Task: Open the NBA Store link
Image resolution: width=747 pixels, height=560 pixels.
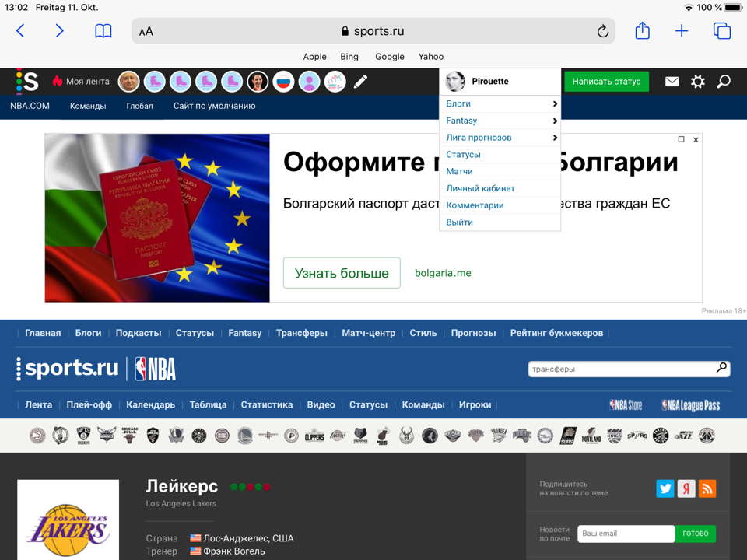Action: coord(626,405)
